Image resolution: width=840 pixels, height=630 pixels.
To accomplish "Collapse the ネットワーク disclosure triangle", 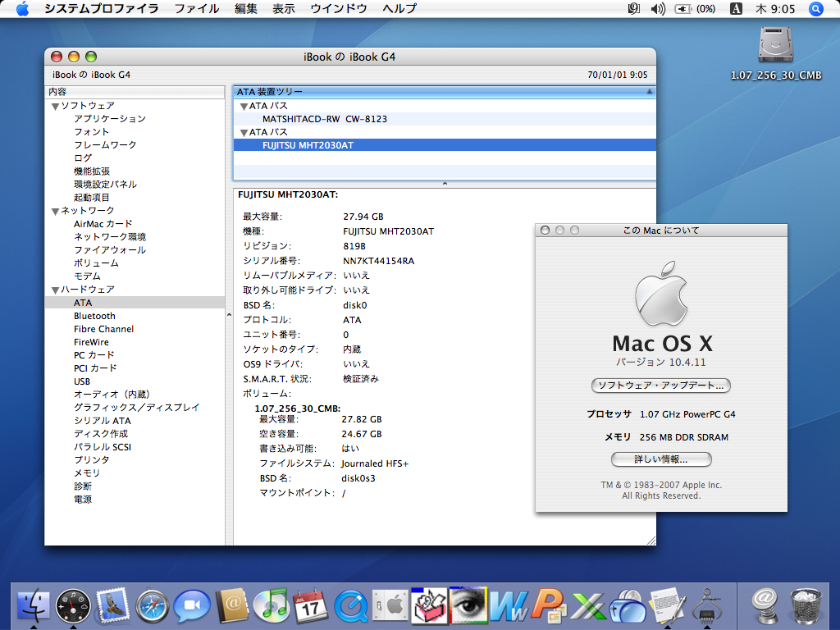I will (55, 211).
